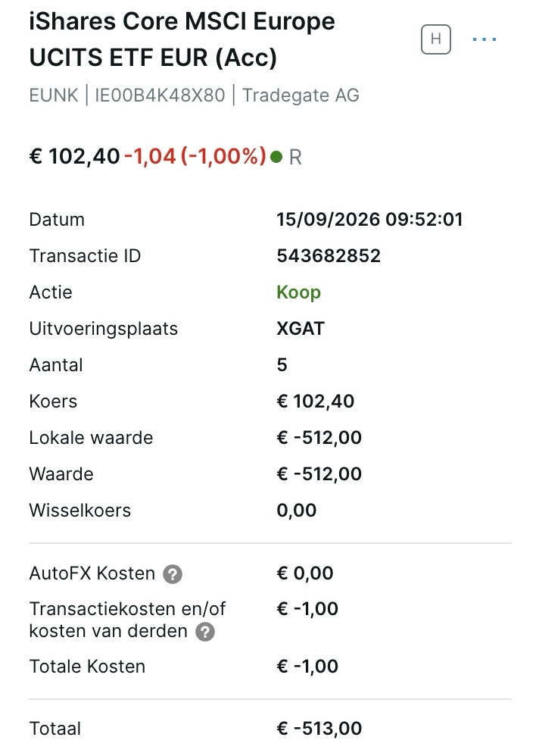Click the Totaal amount € -513,00

pos(319,728)
